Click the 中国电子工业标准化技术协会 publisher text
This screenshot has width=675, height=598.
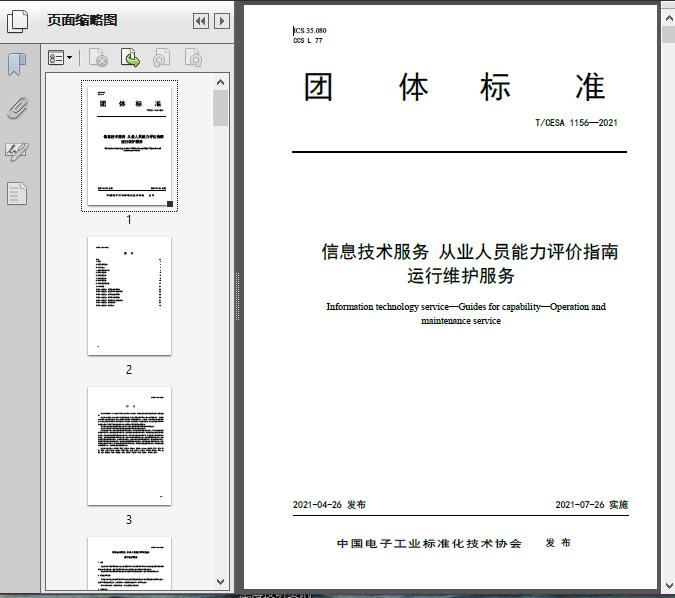coord(429,543)
